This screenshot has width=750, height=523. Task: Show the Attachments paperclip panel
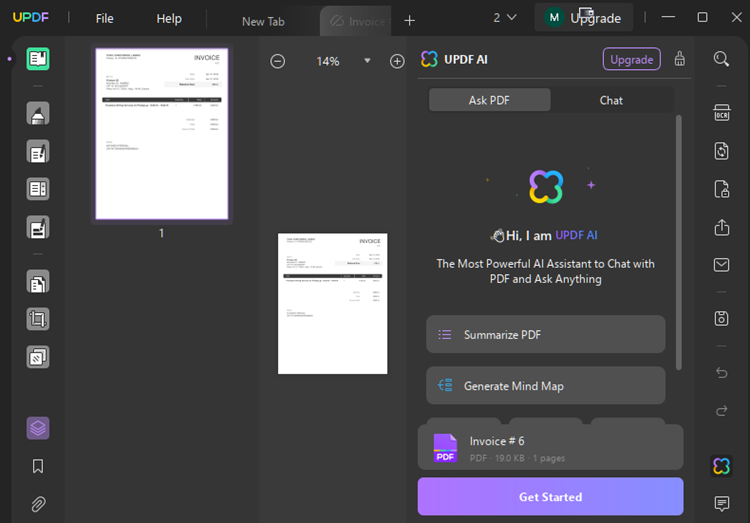38,504
